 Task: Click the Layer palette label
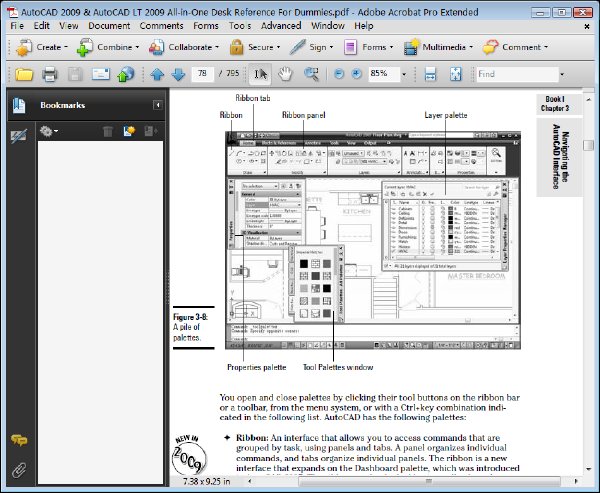(x=446, y=115)
